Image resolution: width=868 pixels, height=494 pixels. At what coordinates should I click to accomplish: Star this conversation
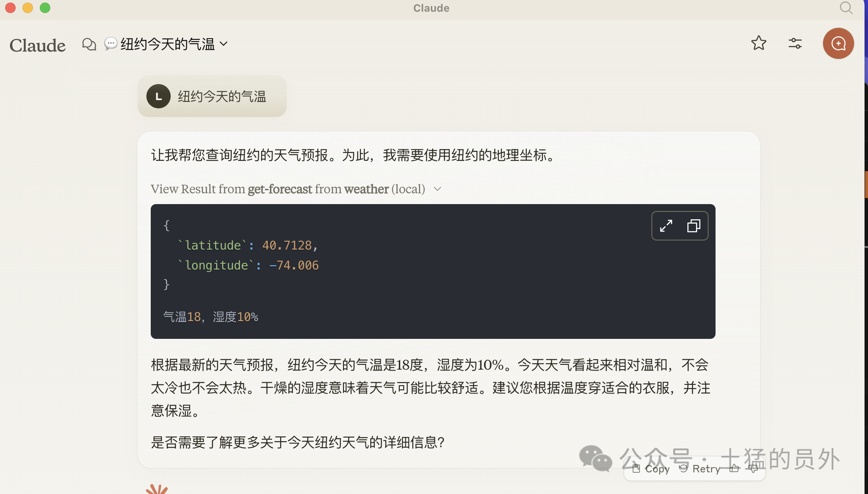758,43
